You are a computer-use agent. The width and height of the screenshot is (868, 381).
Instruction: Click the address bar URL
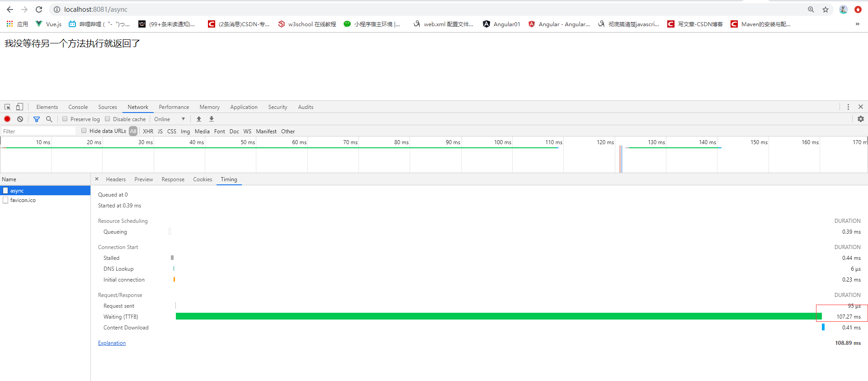(96, 9)
